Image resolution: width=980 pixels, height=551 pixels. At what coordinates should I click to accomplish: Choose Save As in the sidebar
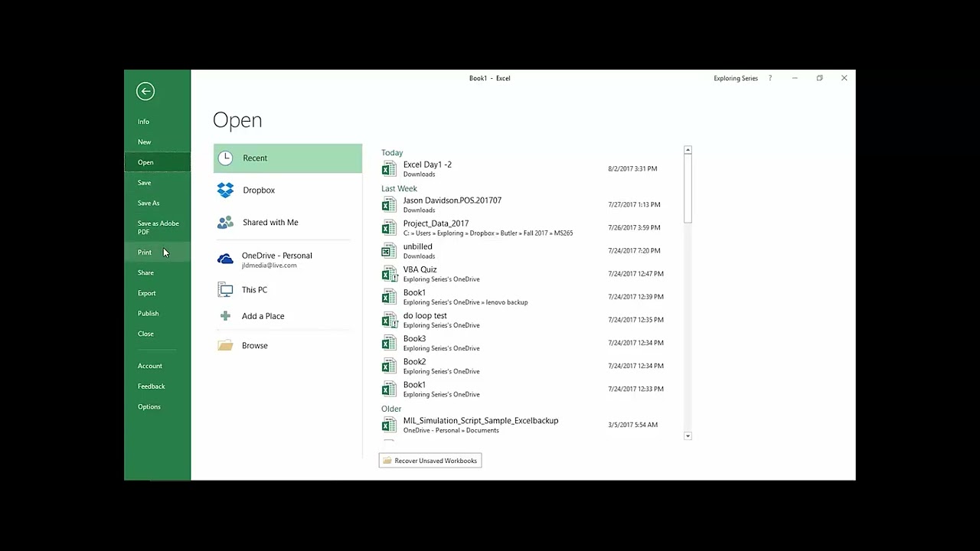click(157, 203)
